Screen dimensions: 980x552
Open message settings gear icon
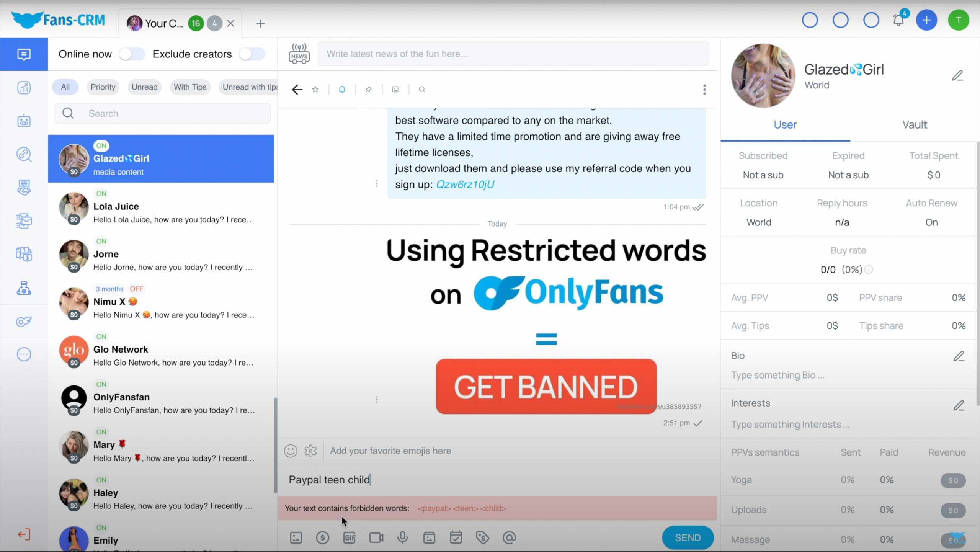[x=311, y=450]
